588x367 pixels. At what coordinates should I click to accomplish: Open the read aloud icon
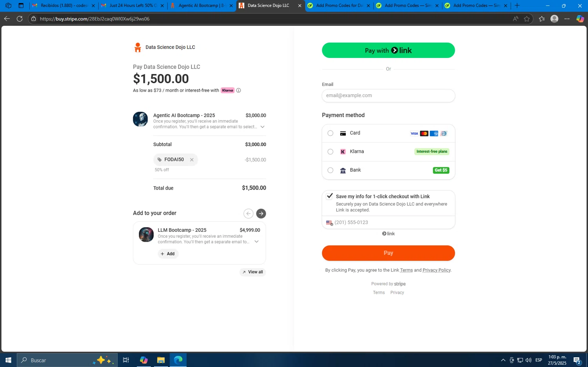coord(515,19)
